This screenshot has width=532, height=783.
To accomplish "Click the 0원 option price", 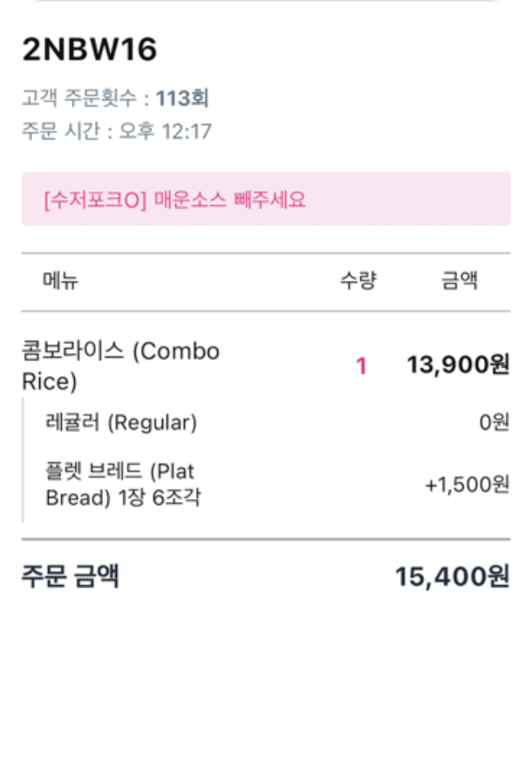I will click(x=494, y=423).
